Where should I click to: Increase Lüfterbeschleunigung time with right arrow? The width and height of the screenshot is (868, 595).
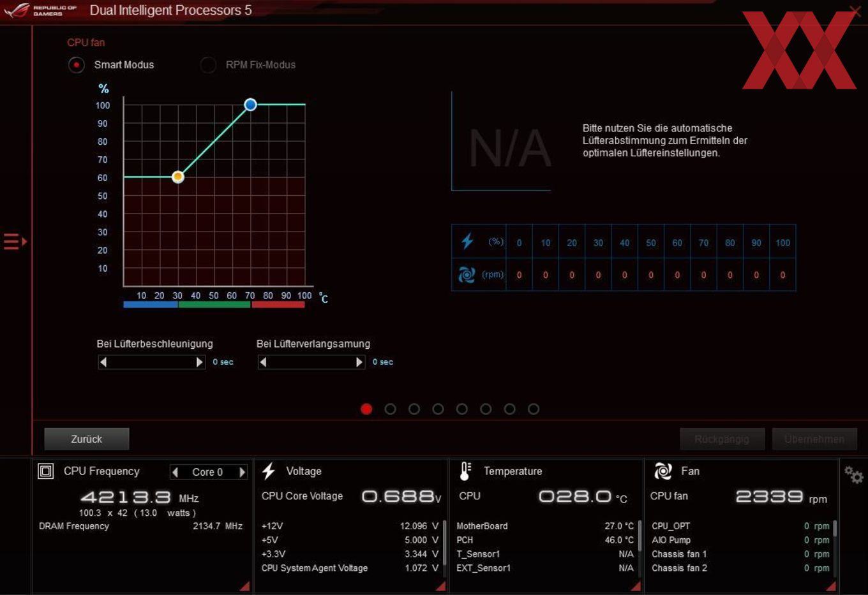click(x=200, y=362)
